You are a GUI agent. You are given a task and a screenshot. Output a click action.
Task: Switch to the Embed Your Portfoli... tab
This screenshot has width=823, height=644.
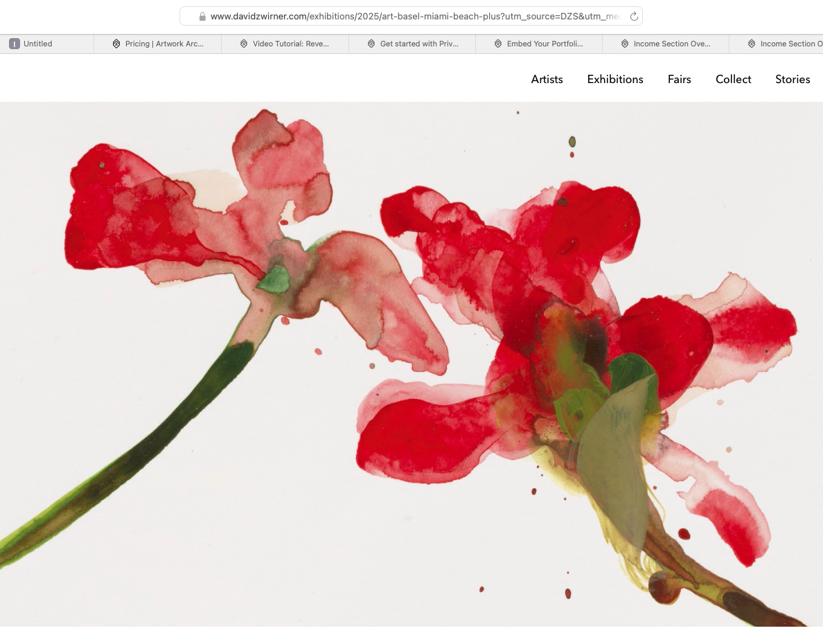point(539,44)
